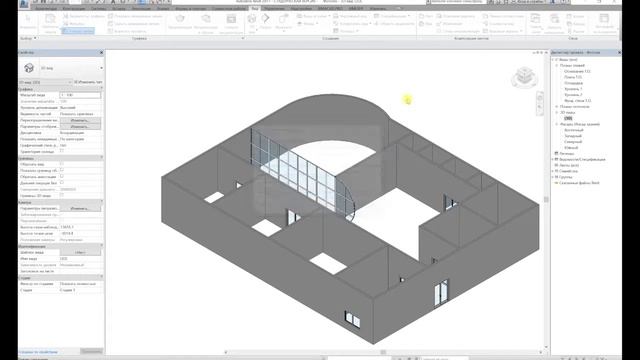Open Render in Cloud tool
The height and width of the screenshot is (360, 640).
pos(206,24)
